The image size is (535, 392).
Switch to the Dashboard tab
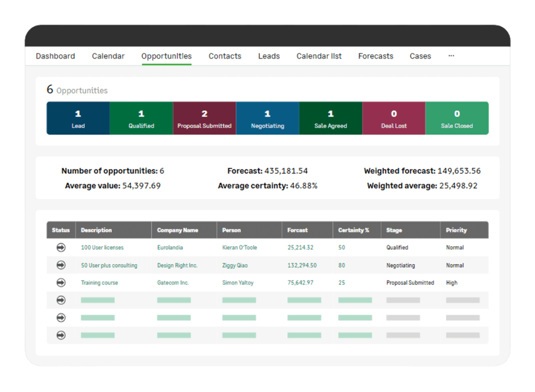[x=55, y=56]
